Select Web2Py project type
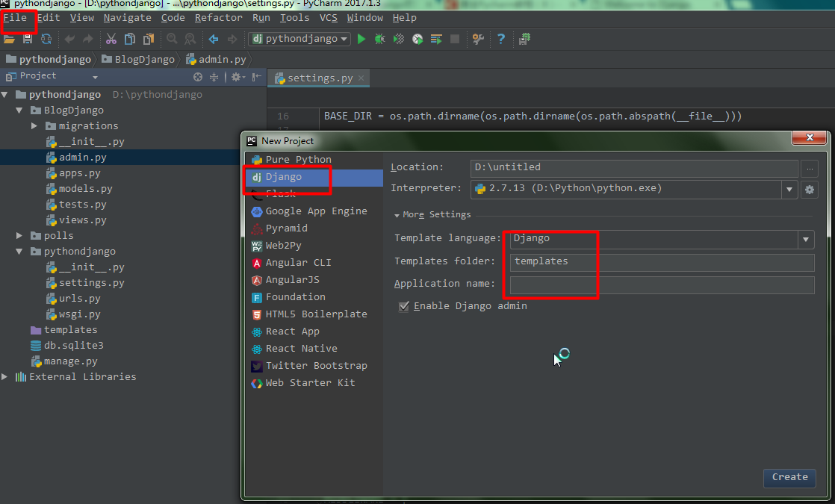Image resolution: width=835 pixels, height=504 pixels. click(314, 246)
